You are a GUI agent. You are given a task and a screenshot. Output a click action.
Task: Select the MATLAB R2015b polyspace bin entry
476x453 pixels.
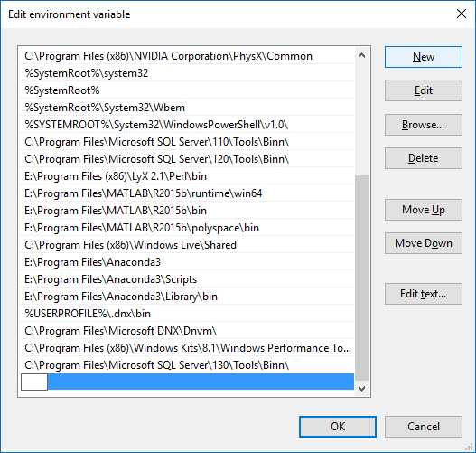coord(187,228)
